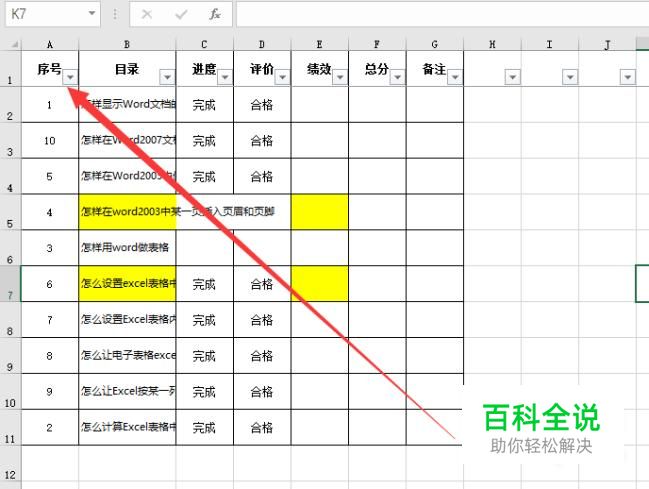Click into the formula bar input
Image resolution: width=649 pixels, height=489 pixels.
[442, 14]
